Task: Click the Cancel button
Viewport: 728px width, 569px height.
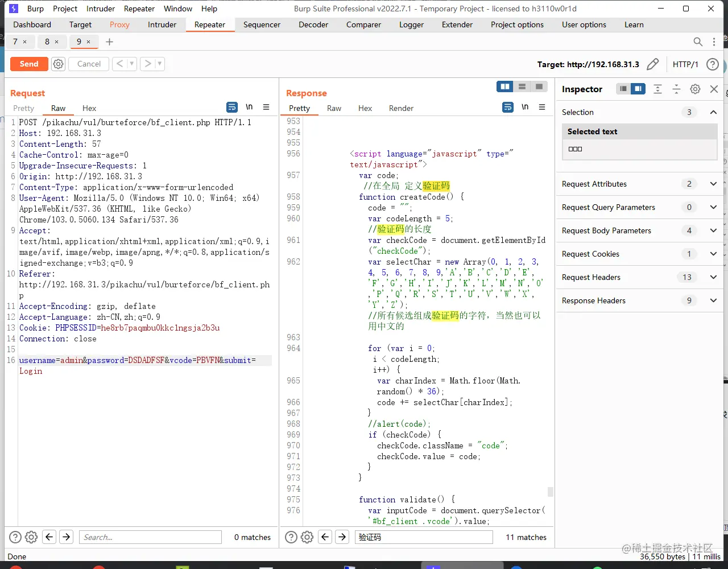Action: coord(89,64)
